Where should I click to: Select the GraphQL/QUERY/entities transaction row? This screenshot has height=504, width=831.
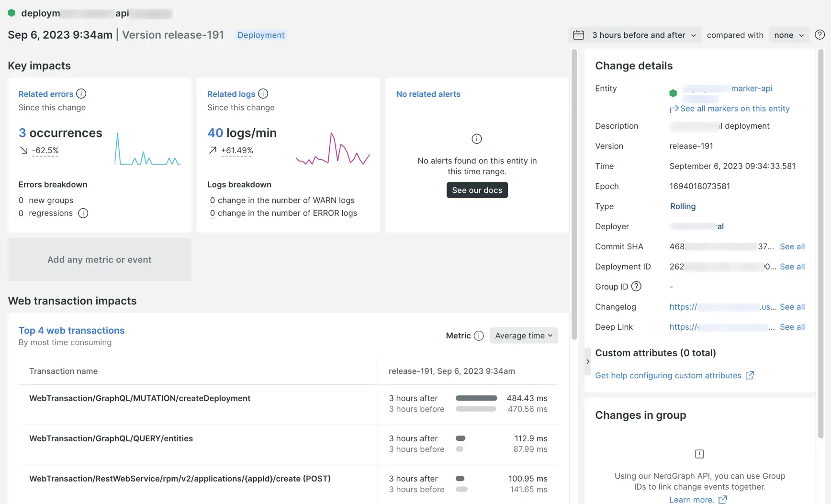coord(288,444)
